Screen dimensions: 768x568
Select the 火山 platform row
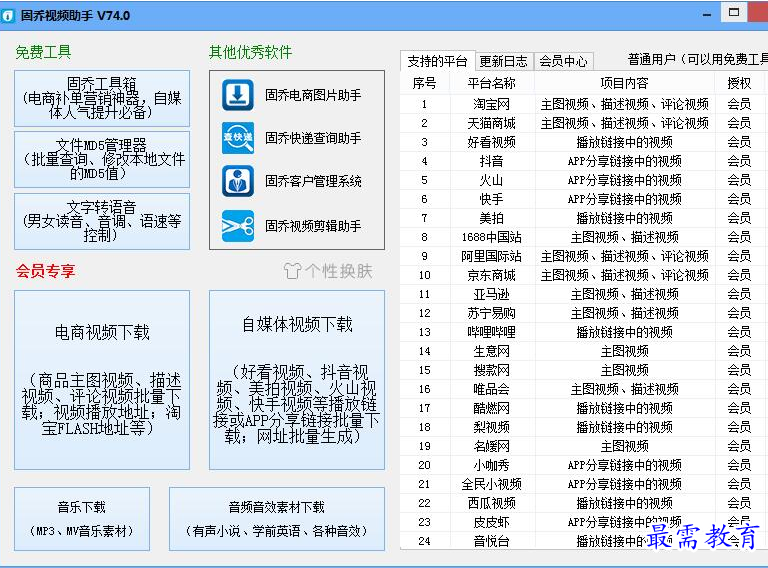(583, 180)
